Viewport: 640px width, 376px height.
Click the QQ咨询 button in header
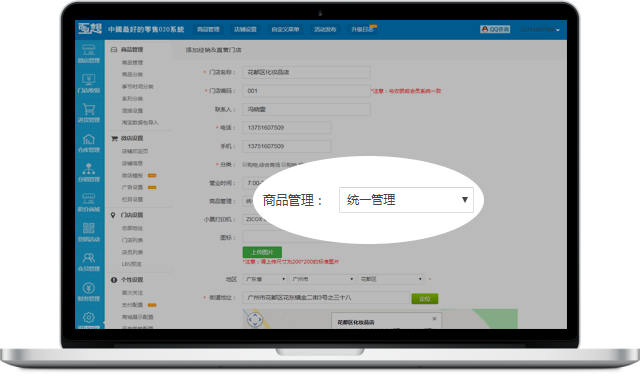pyautogui.click(x=495, y=29)
